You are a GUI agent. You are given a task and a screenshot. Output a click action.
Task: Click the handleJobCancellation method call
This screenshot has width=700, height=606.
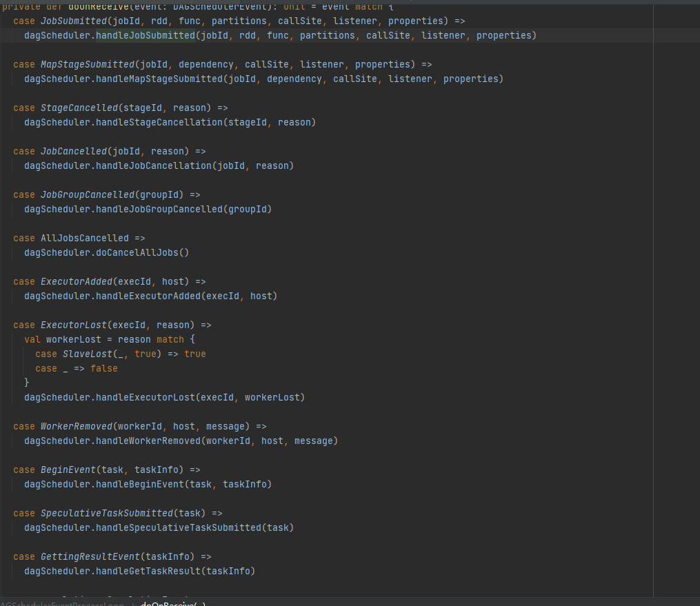pyautogui.click(x=154, y=165)
